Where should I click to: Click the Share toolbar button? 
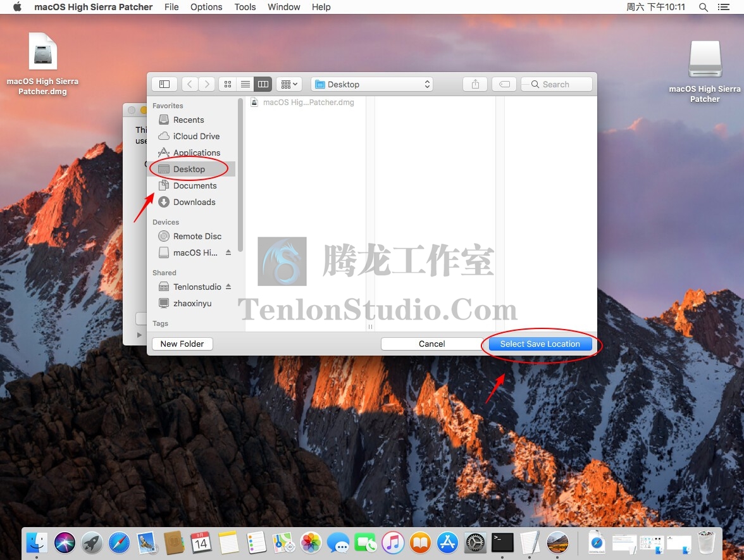click(x=475, y=84)
